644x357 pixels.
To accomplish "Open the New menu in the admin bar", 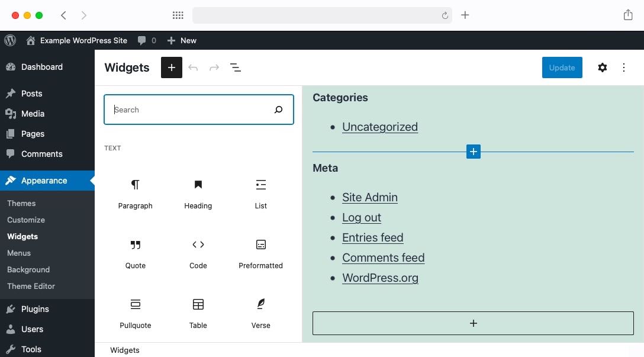I will pyautogui.click(x=182, y=40).
